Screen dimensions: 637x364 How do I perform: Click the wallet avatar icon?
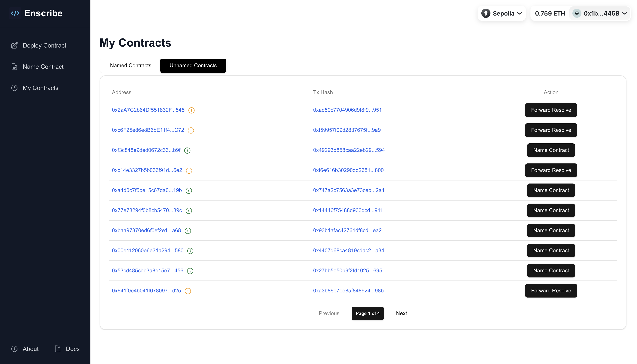click(x=577, y=13)
